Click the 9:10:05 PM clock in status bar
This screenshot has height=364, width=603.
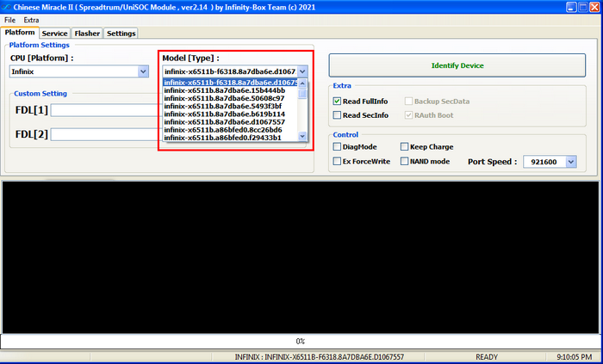pos(575,357)
